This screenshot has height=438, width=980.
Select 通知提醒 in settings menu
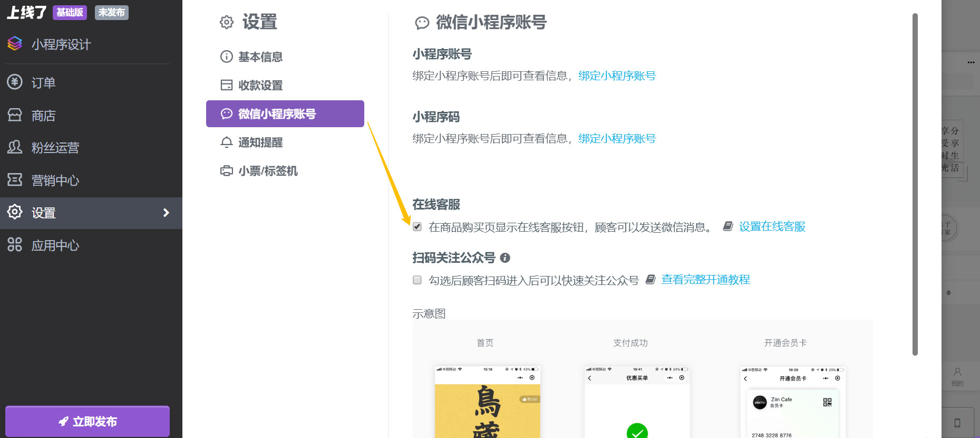click(x=260, y=142)
